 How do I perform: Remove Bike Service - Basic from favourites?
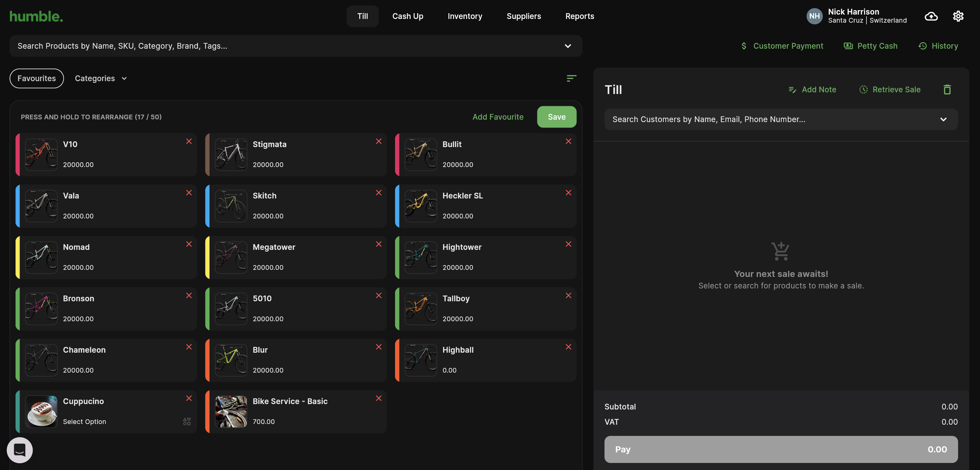point(378,398)
